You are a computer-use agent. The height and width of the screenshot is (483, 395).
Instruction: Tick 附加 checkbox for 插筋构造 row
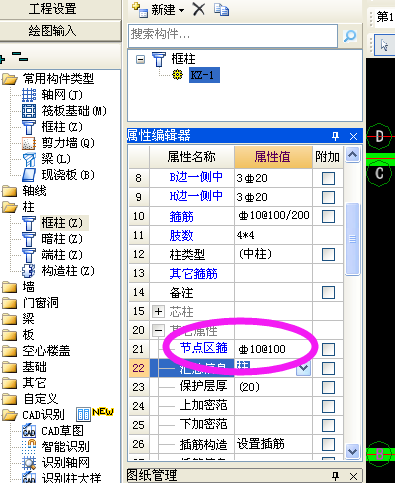[328, 444]
